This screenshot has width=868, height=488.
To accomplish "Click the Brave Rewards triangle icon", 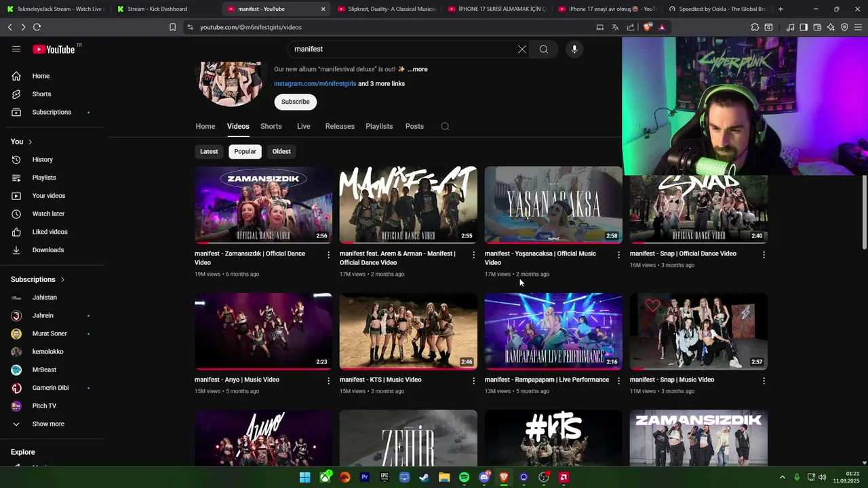I will click(x=662, y=27).
